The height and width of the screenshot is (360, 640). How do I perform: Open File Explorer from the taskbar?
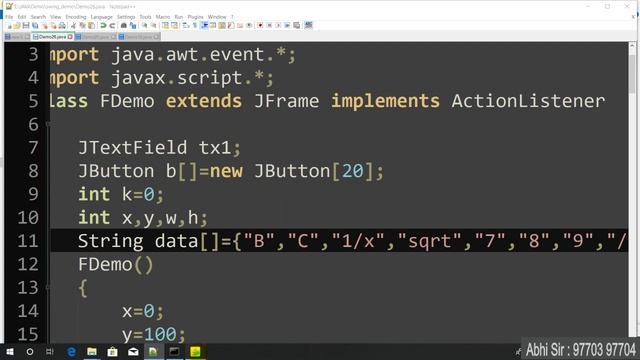tap(92, 352)
